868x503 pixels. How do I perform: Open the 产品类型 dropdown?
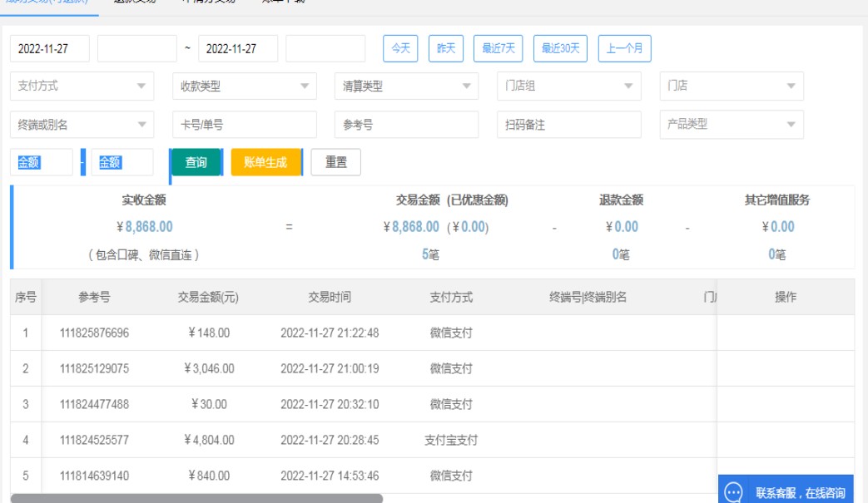point(731,124)
